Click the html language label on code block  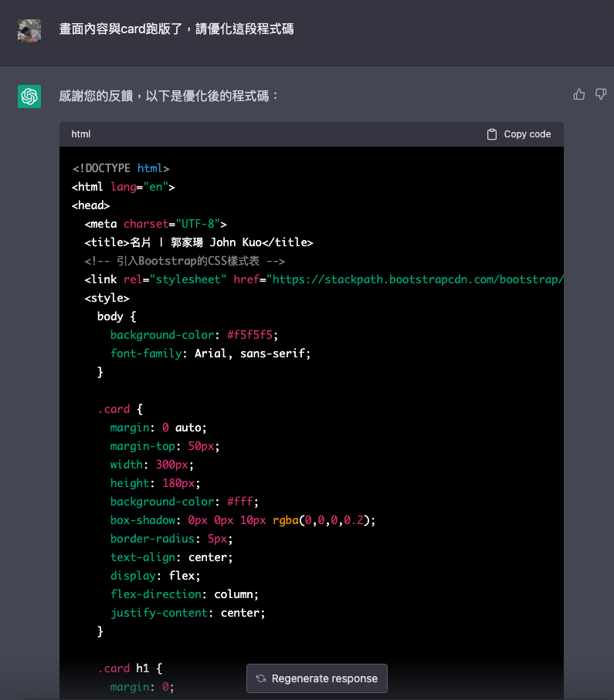[x=81, y=134]
